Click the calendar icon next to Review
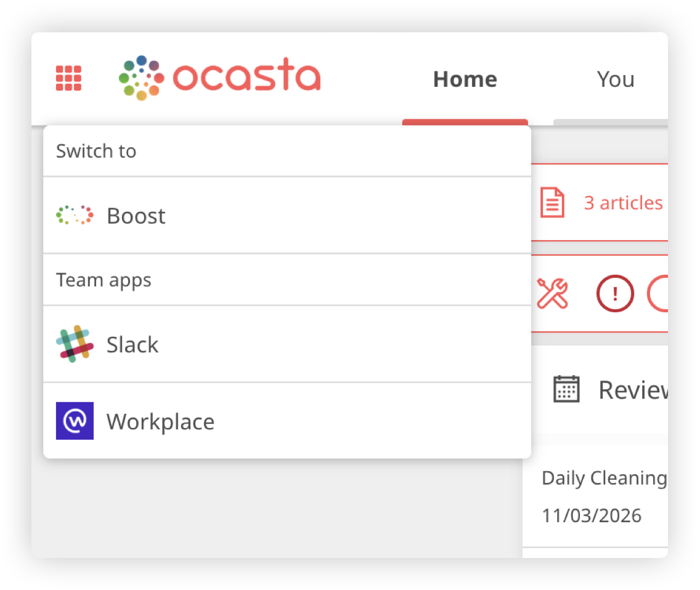This screenshot has width=700, height=590. click(x=566, y=389)
